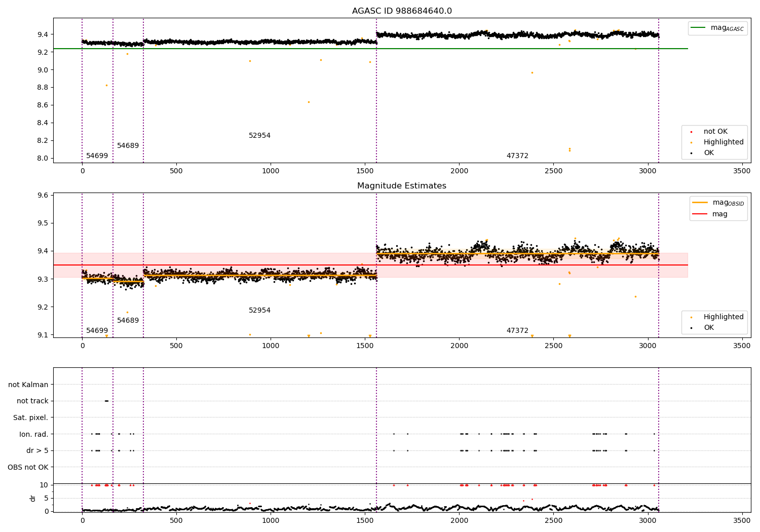Click the vertical 'dr' axis label

tap(33, 498)
